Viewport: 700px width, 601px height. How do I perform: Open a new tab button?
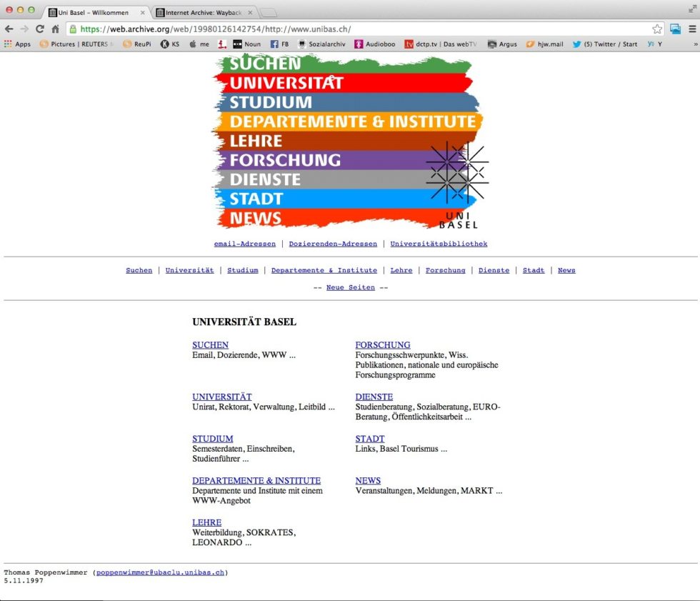[269, 12]
